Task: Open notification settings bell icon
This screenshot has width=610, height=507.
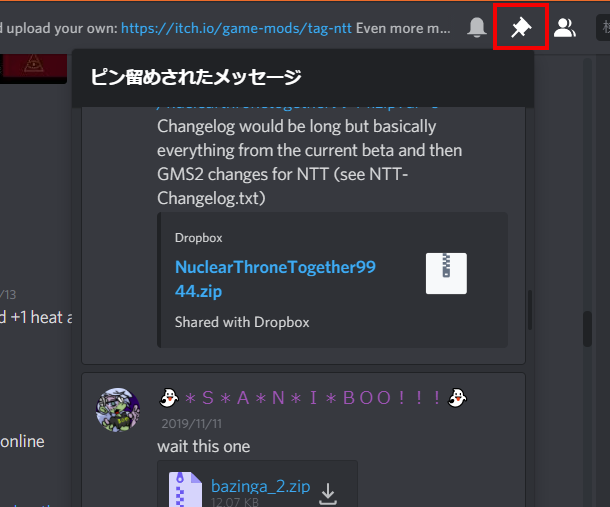Action: pos(477,27)
